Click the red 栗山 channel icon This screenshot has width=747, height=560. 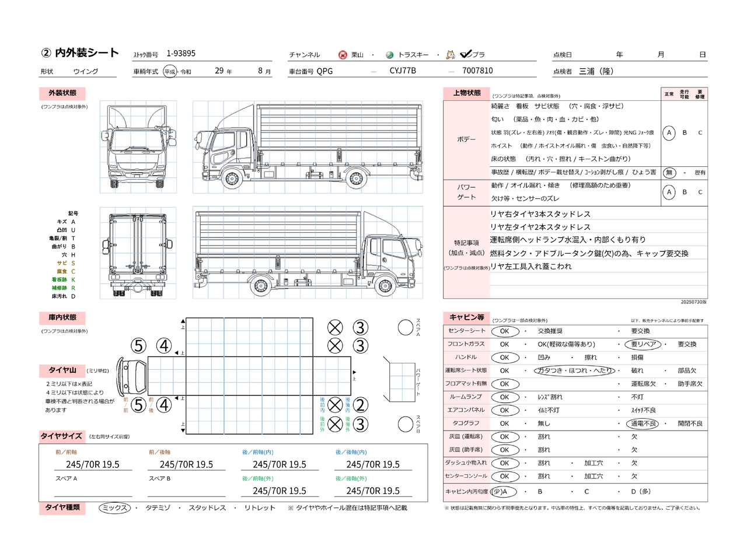[343, 55]
